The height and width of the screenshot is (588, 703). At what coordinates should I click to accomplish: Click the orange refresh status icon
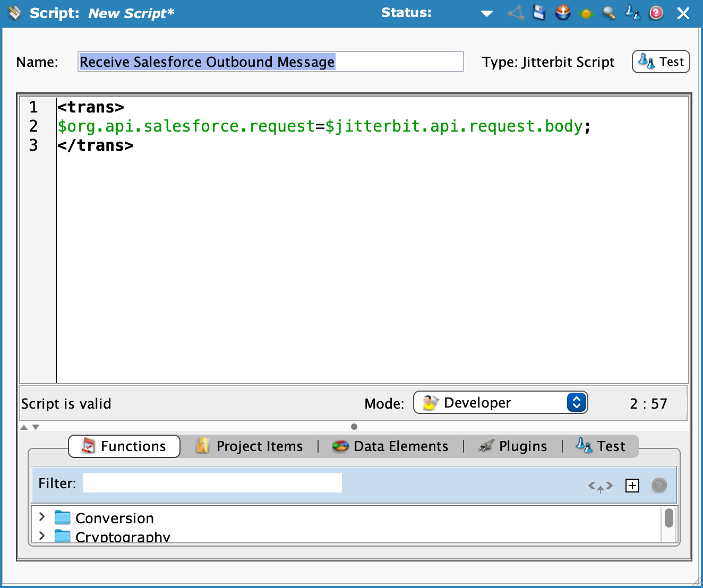click(586, 14)
